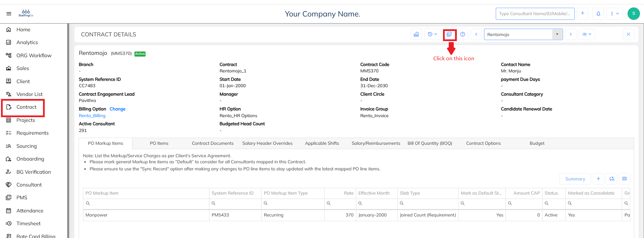The width and height of the screenshot is (644, 238).
Task: Go to Attendance in the sidebar
Action: pos(30,211)
